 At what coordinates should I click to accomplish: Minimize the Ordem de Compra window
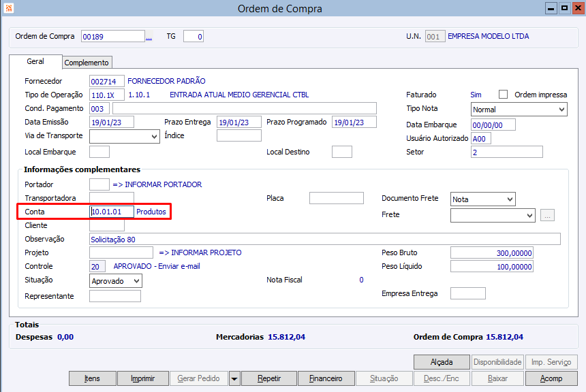click(x=551, y=8)
